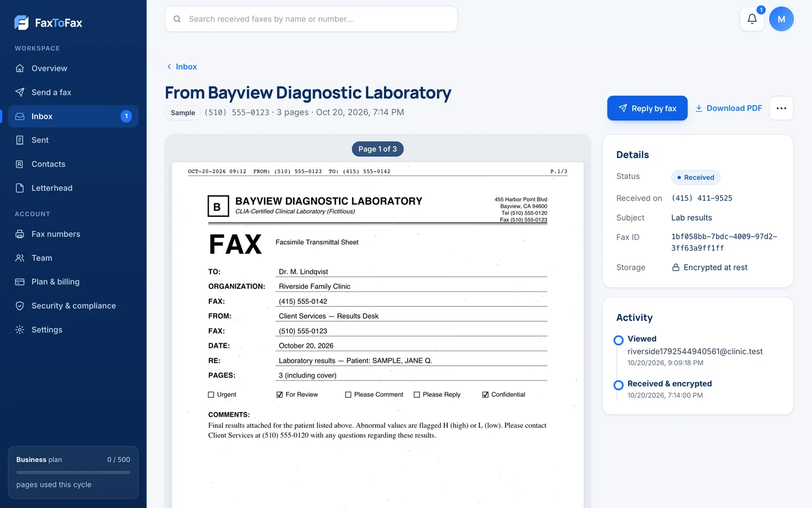Focus the search received faxes field

(x=311, y=19)
